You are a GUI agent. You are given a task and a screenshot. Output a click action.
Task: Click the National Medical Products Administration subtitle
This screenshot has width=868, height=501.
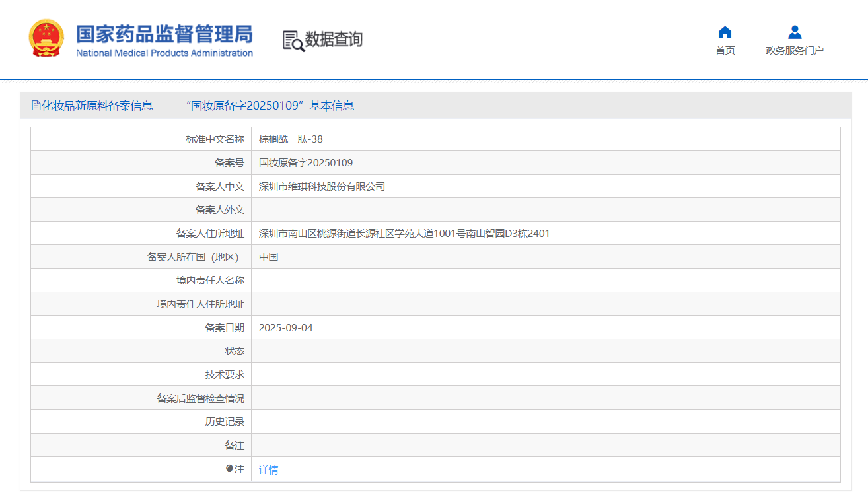tap(164, 53)
